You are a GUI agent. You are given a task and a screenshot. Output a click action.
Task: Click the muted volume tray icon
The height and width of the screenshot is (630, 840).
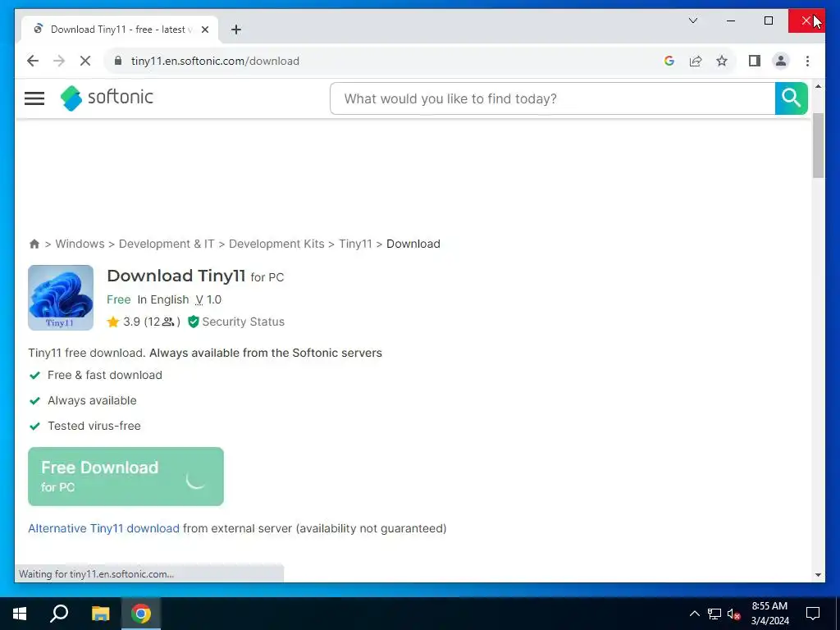click(x=734, y=614)
